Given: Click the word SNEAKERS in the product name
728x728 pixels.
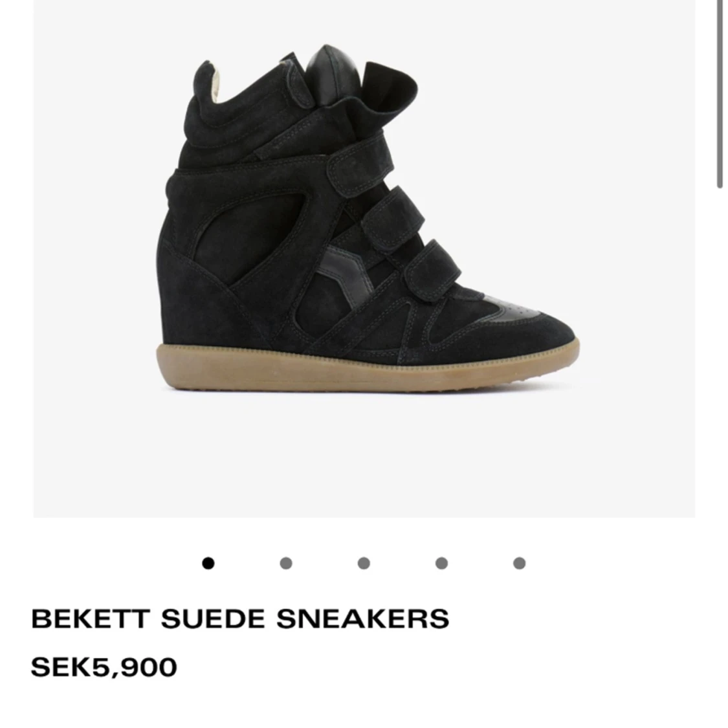Looking at the screenshot, I should pyautogui.click(x=362, y=619).
